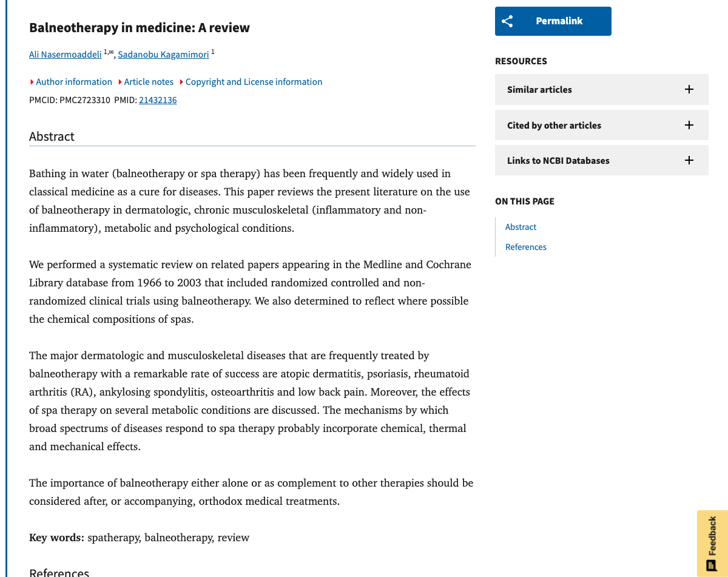728x577 pixels.
Task: Expand the Copyright and License information section
Action: (254, 81)
